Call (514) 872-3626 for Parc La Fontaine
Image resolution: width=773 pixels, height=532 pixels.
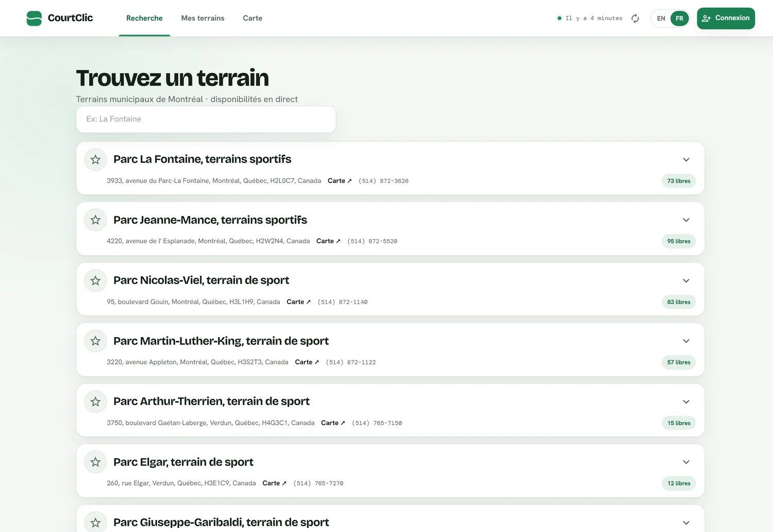point(383,181)
